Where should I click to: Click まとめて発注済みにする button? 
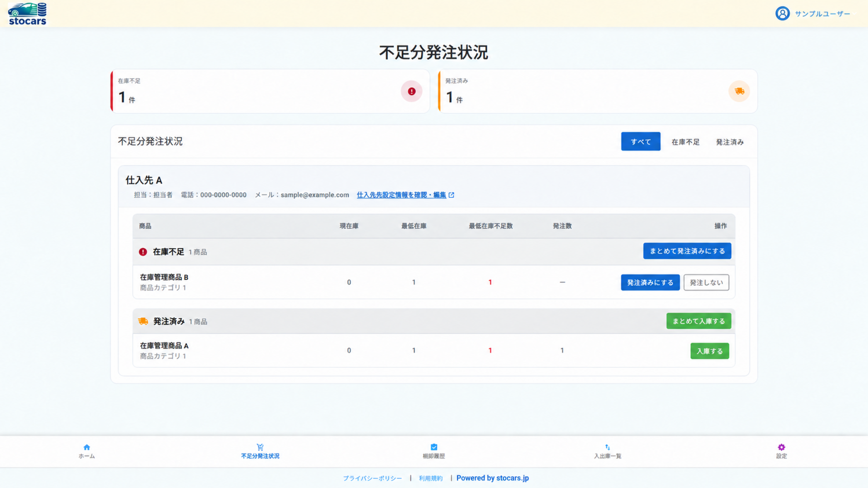pos(687,251)
